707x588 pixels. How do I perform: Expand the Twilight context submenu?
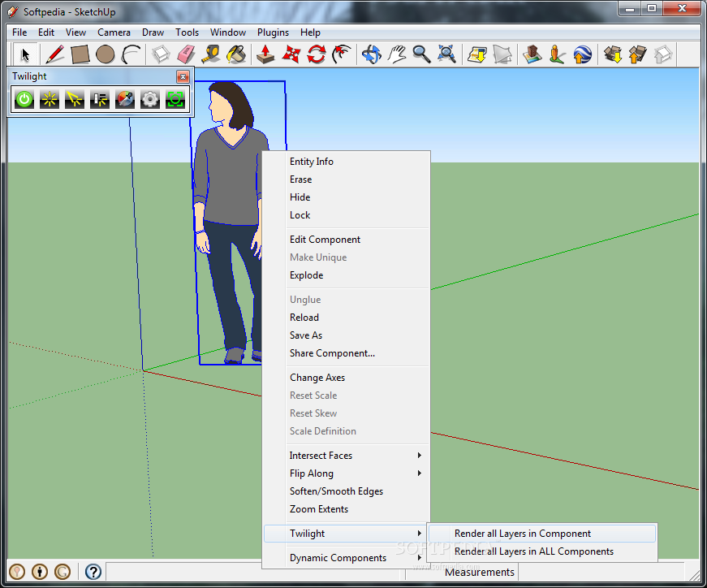pyautogui.click(x=347, y=534)
